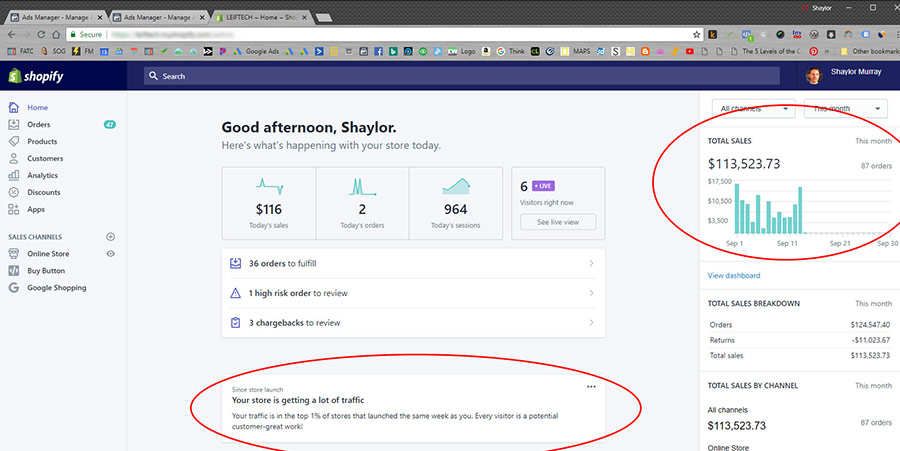Open Analytics from the sidebar
900x451 pixels.
(42, 176)
